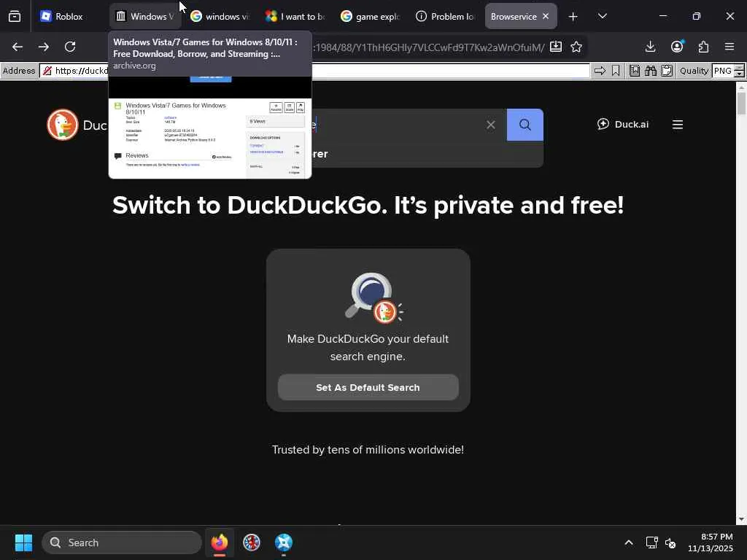Image resolution: width=747 pixels, height=560 pixels.
Task: Click the magnifier with duck illustration
Action: [374, 297]
